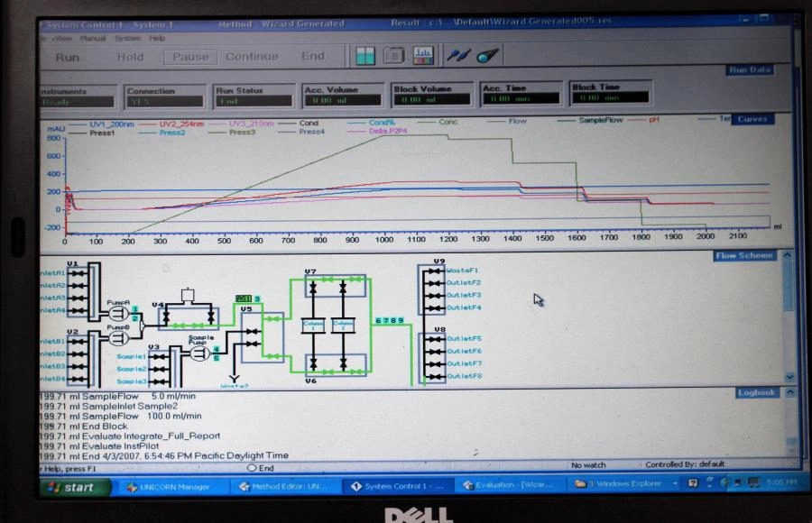Click Column 1 in the flow scheme
Screen dimensions: 812x523
(312, 325)
